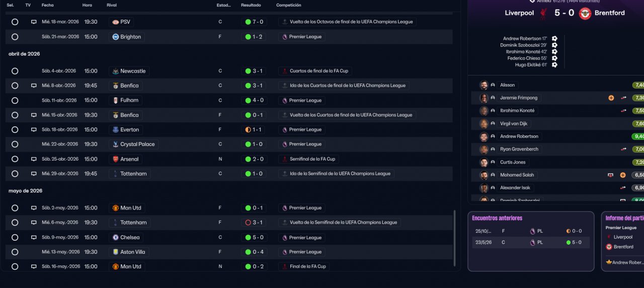The height and width of the screenshot is (288, 644).
Task: Click the Arsenal club badge in the fixtures list
Action: click(x=115, y=159)
